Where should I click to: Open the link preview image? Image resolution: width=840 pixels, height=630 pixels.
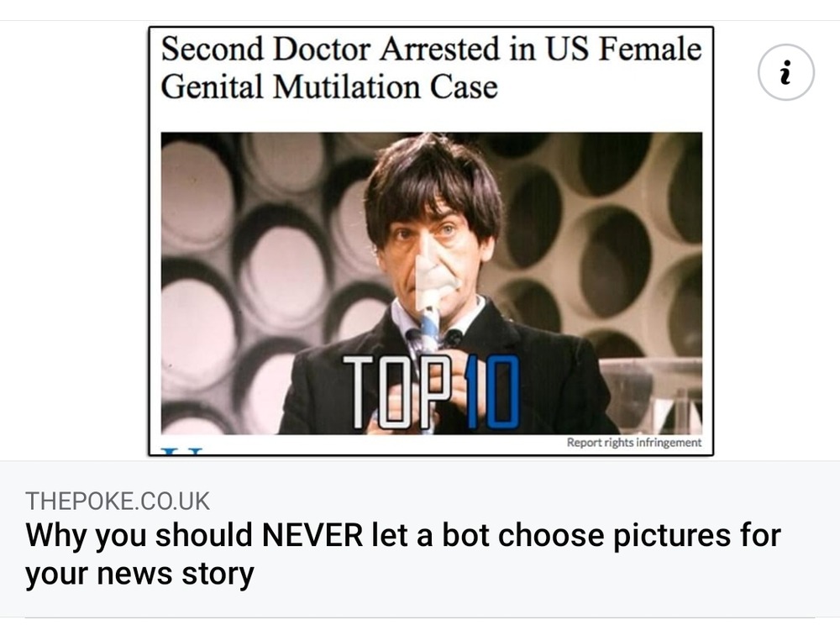tap(431, 241)
